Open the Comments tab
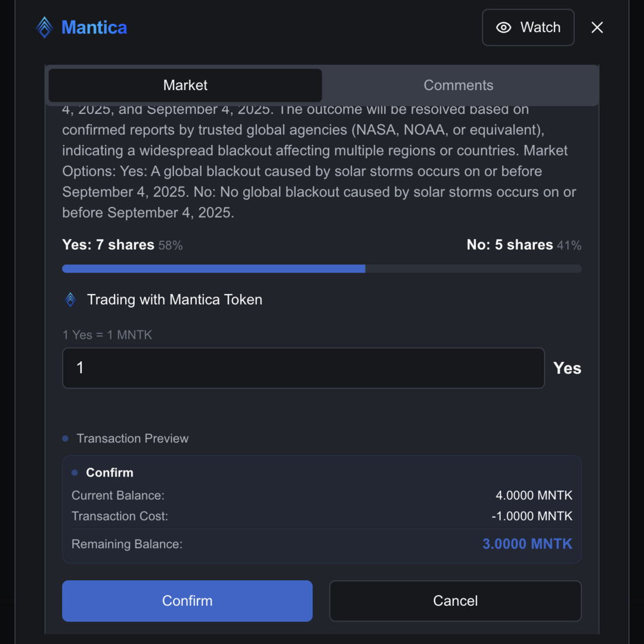644x644 pixels. point(458,85)
